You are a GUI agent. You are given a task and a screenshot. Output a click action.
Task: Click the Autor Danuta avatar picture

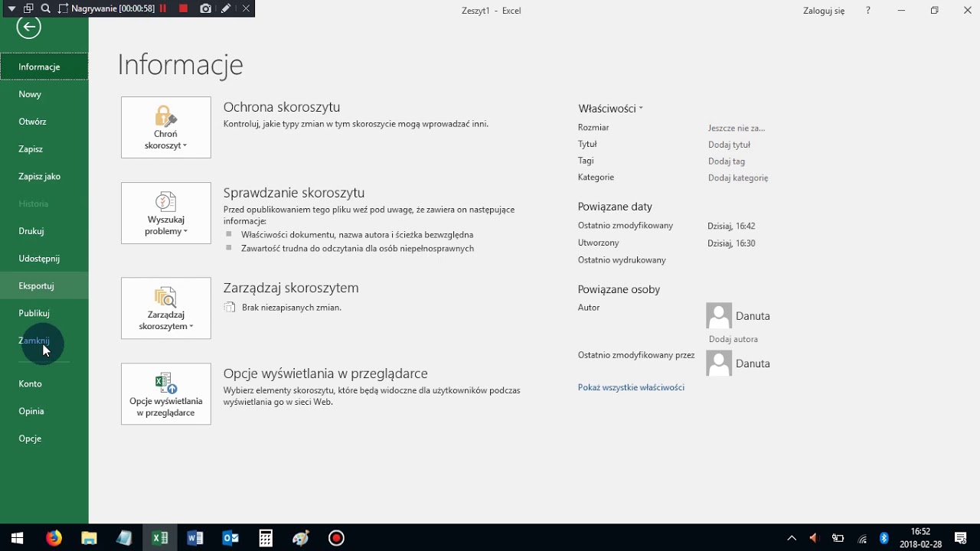pos(719,315)
